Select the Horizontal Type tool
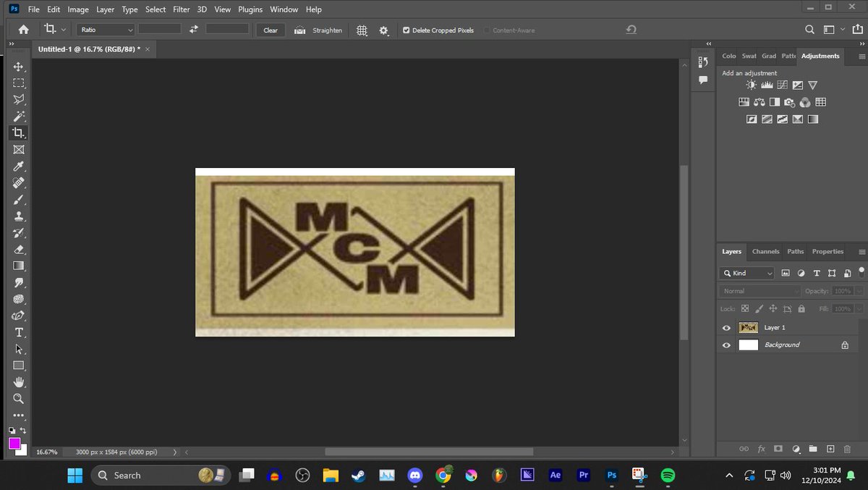Viewport: 868px width, 490px height. coord(19,332)
